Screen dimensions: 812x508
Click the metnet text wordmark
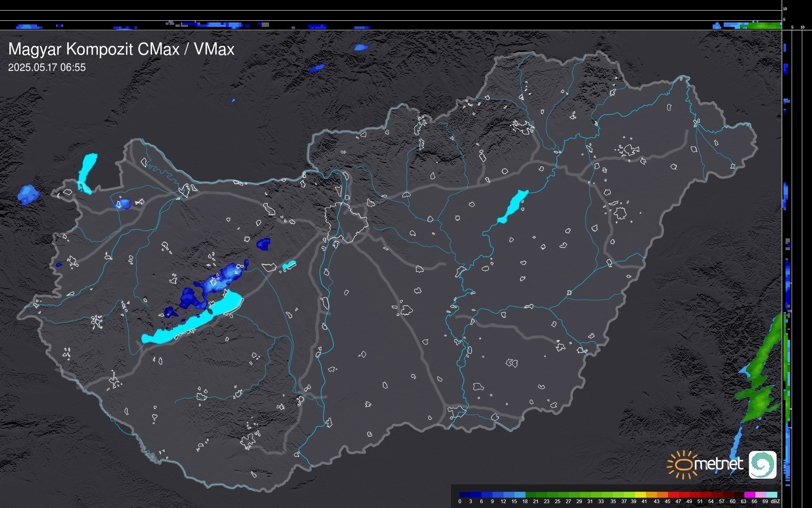[719, 464]
